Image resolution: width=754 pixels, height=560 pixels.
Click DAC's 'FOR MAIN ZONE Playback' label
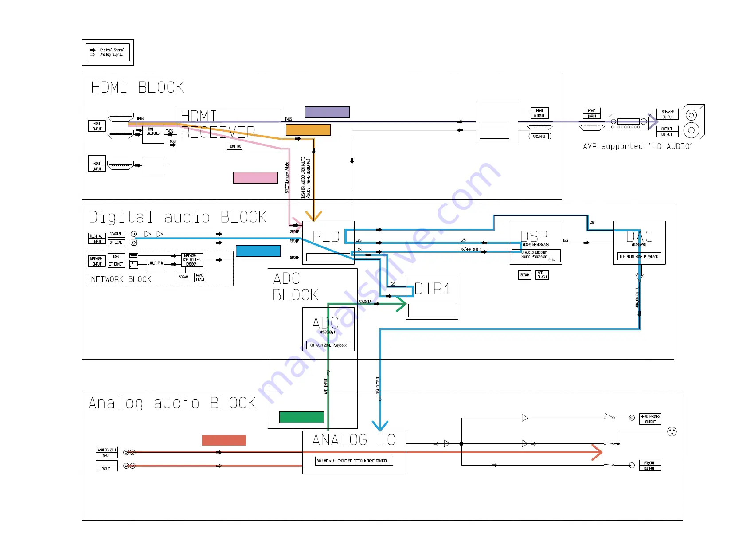(639, 256)
